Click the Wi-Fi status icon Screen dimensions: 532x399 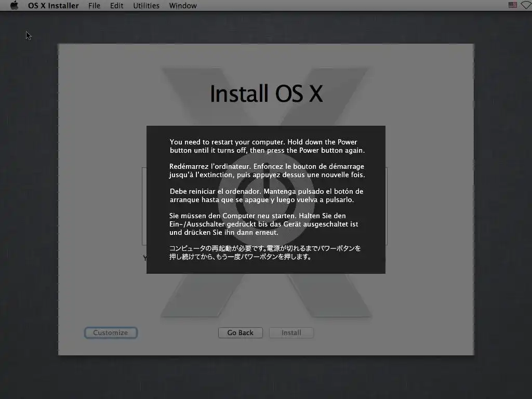coord(527,5)
